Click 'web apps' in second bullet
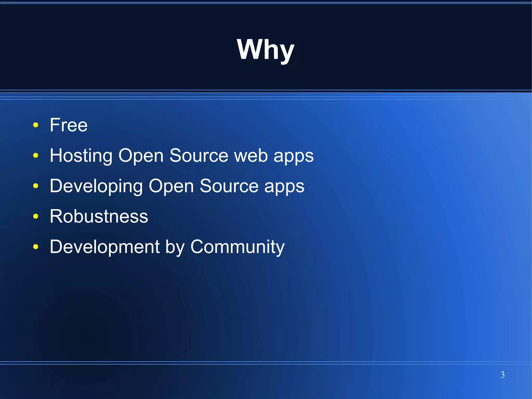The height and width of the screenshot is (399, 532). coord(274,155)
